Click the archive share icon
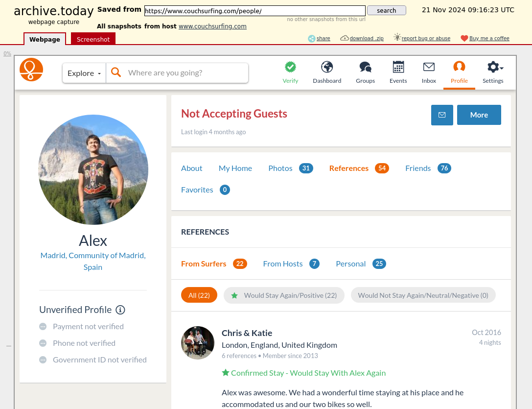The height and width of the screenshot is (409, 532). 311,38
